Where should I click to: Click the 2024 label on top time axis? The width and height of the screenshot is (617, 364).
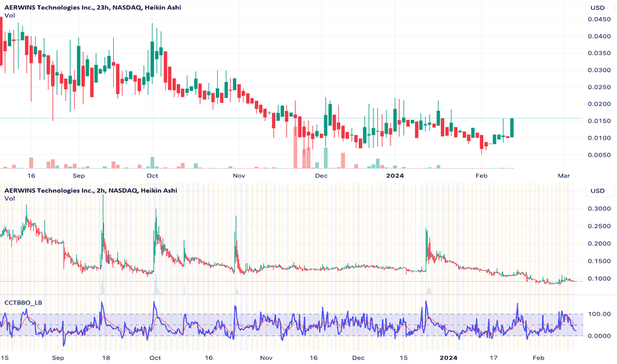[x=395, y=175]
